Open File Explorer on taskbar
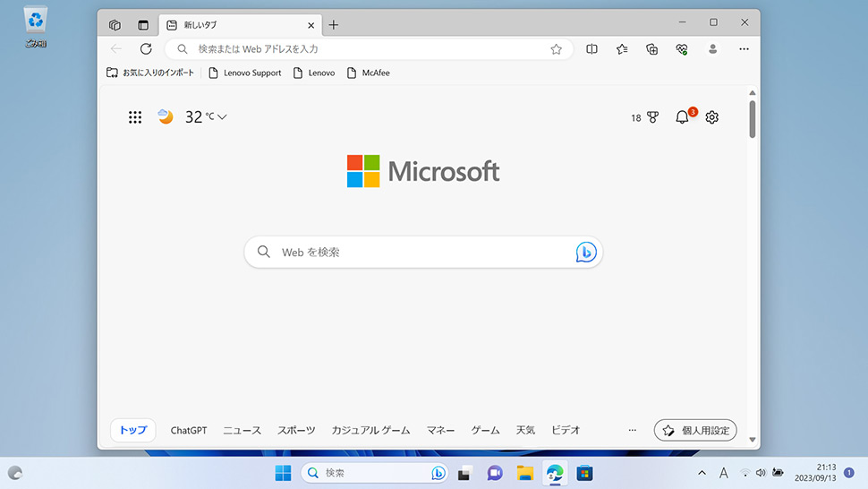 [x=524, y=473]
